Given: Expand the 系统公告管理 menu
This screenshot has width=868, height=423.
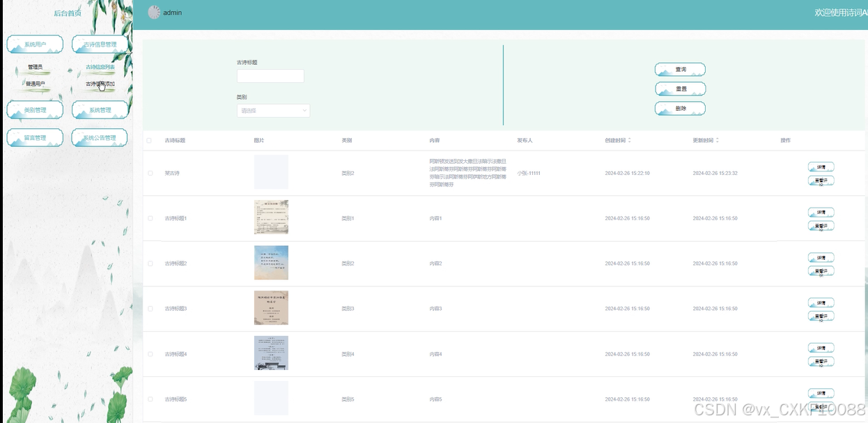Looking at the screenshot, I should click(x=100, y=138).
